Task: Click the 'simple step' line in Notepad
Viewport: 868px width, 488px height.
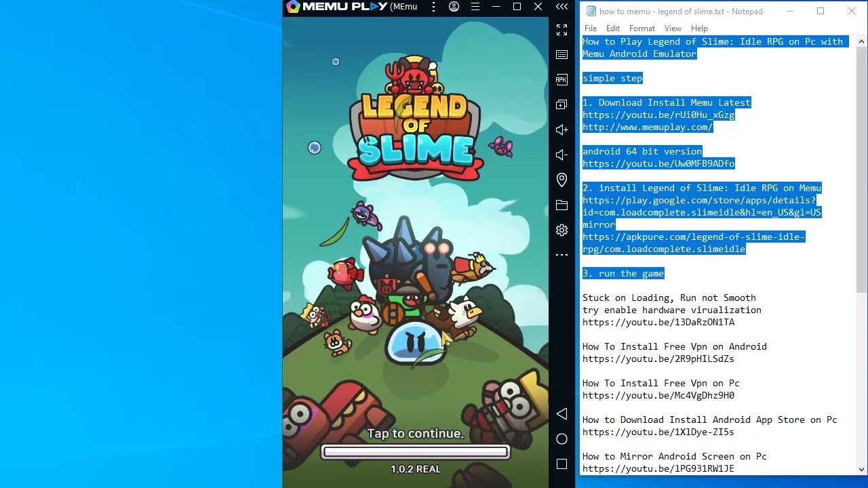Action: [x=612, y=78]
